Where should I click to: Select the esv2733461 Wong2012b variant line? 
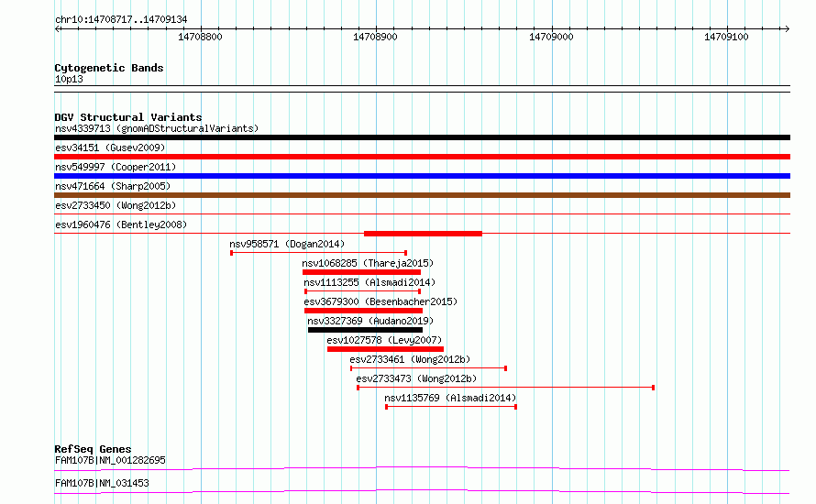tap(429, 368)
